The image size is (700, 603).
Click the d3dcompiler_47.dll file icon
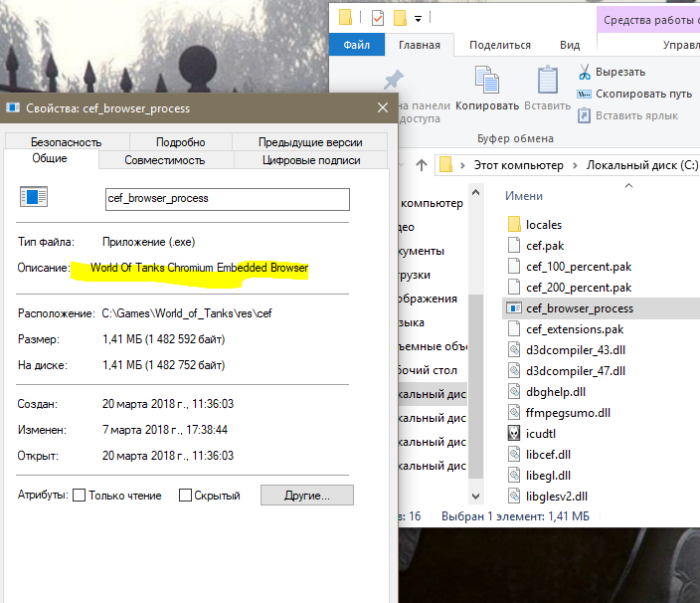514,371
